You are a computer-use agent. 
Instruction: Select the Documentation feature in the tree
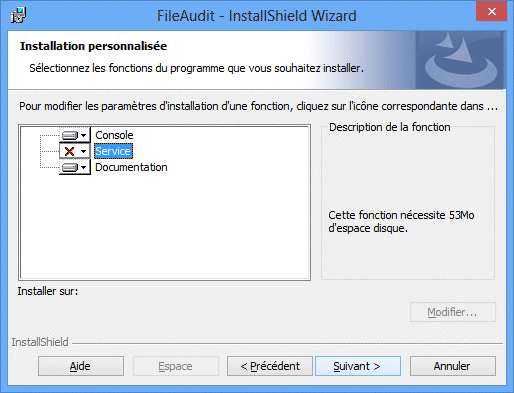(131, 167)
